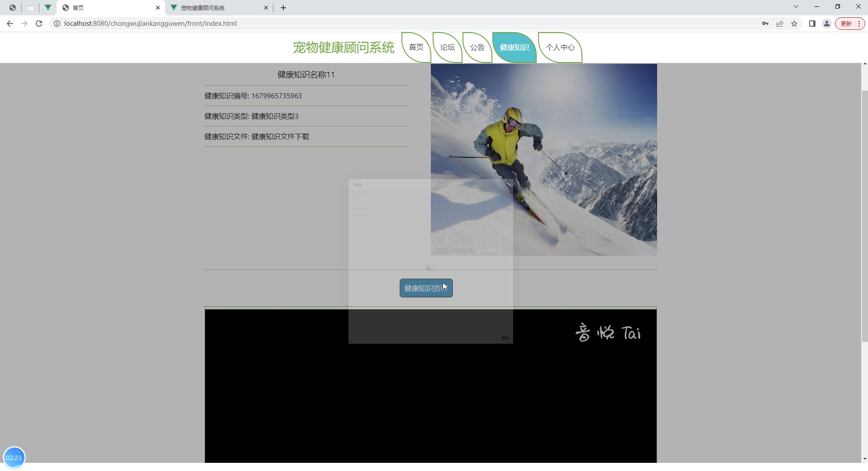
Task: Open the browser side panel
Action: pos(812,24)
